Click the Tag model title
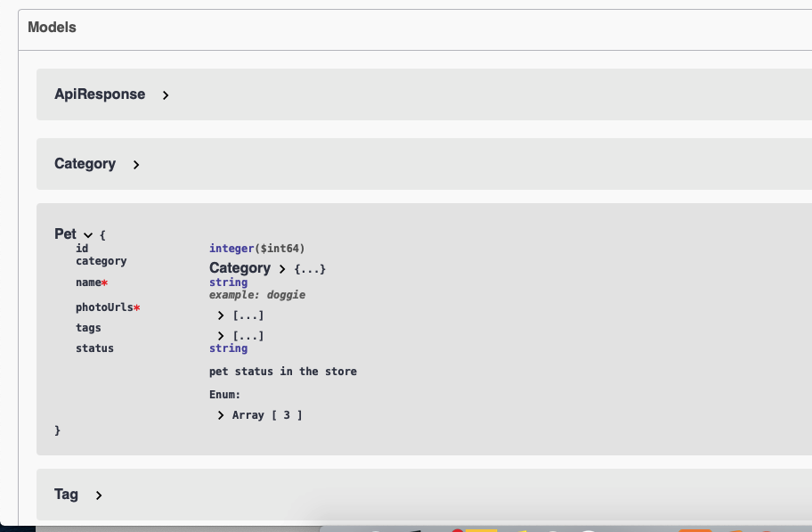This screenshot has width=812, height=532. point(66,495)
